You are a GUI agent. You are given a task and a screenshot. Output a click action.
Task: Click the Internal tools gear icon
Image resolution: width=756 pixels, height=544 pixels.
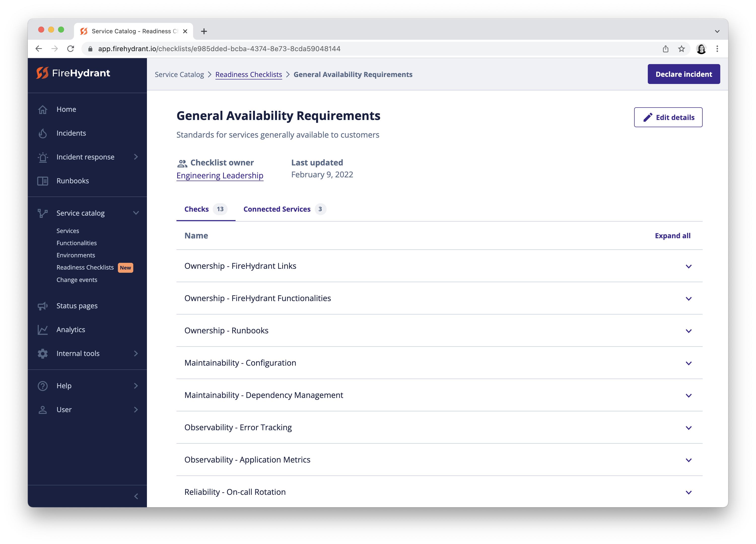point(43,353)
